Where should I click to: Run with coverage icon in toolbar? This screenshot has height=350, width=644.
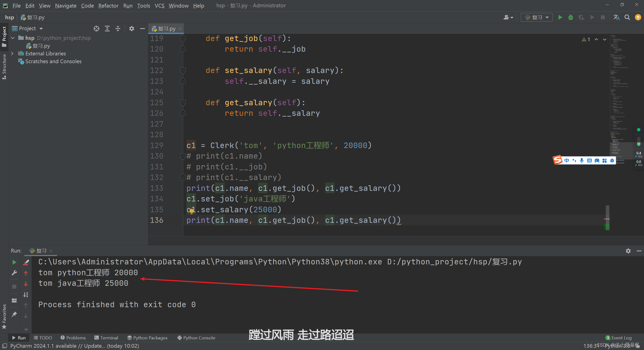tap(581, 17)
